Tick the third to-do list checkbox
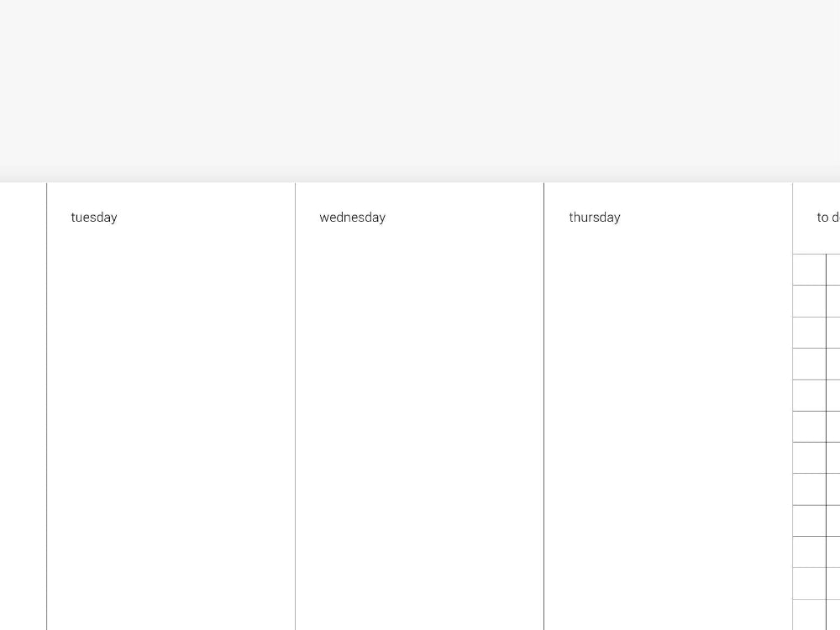Screen dimensions: 840x630 tap(810, 333)
